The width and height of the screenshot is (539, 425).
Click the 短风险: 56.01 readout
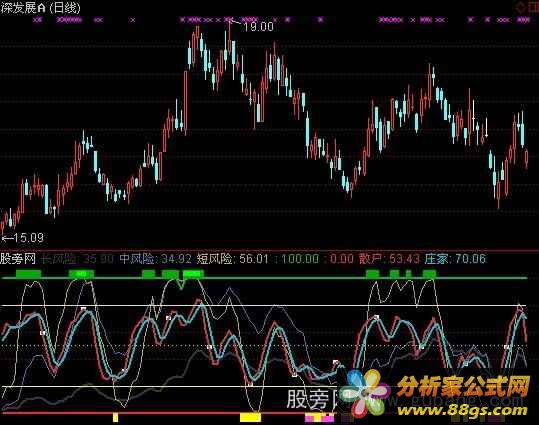233,259
